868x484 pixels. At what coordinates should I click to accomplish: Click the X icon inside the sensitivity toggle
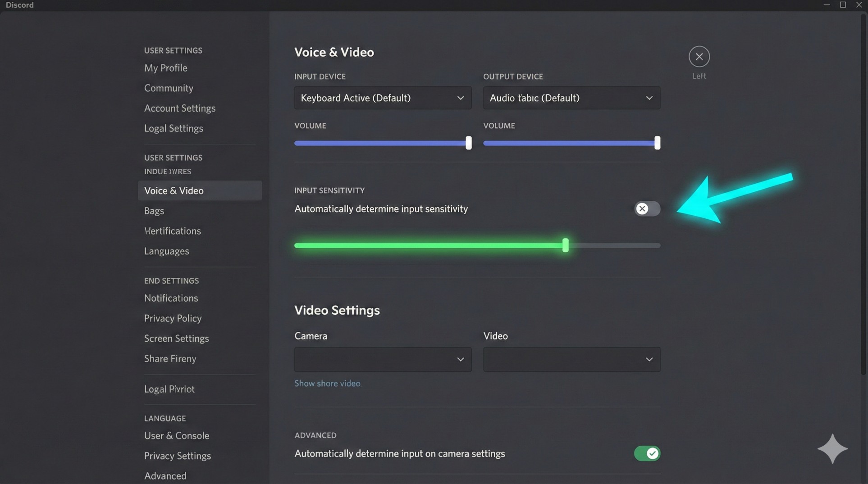[642, 208]
